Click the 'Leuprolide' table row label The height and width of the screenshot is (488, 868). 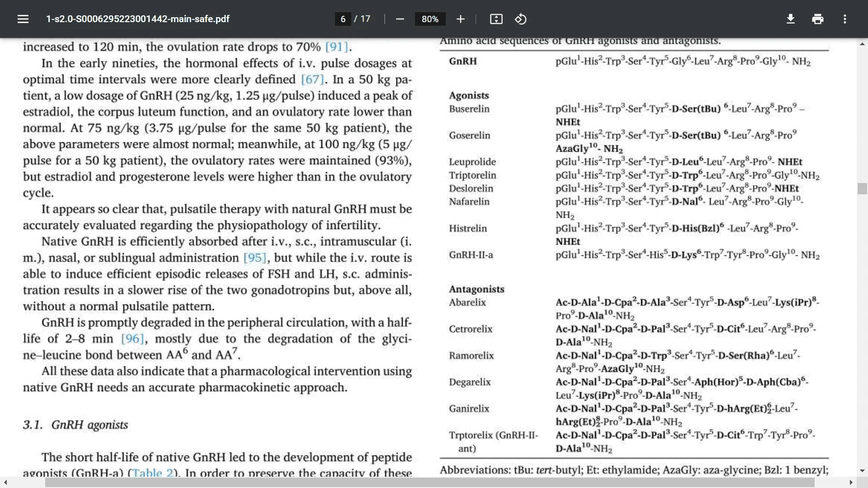pyautogui.click(x=472, y=162)
